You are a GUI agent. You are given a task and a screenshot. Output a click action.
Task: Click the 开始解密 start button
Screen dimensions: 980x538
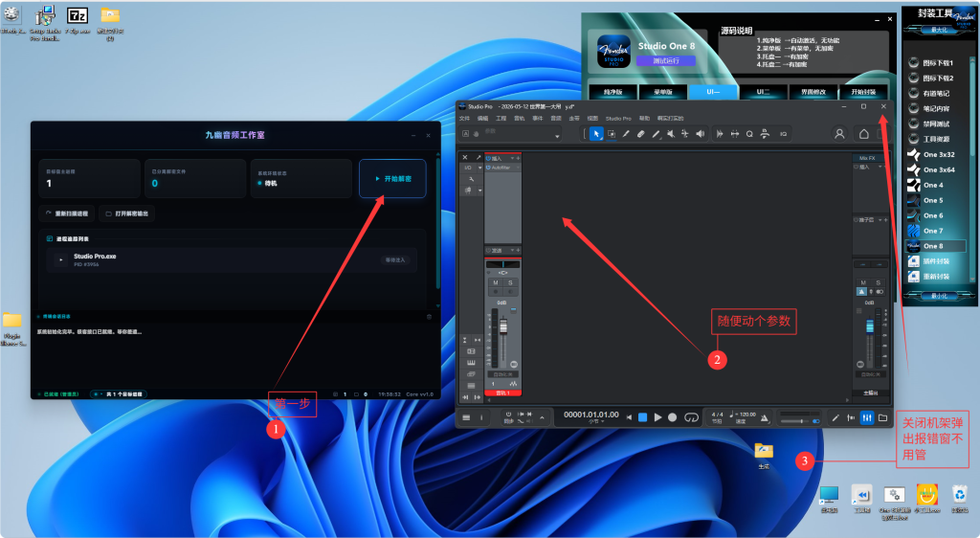tap(392, 179)
